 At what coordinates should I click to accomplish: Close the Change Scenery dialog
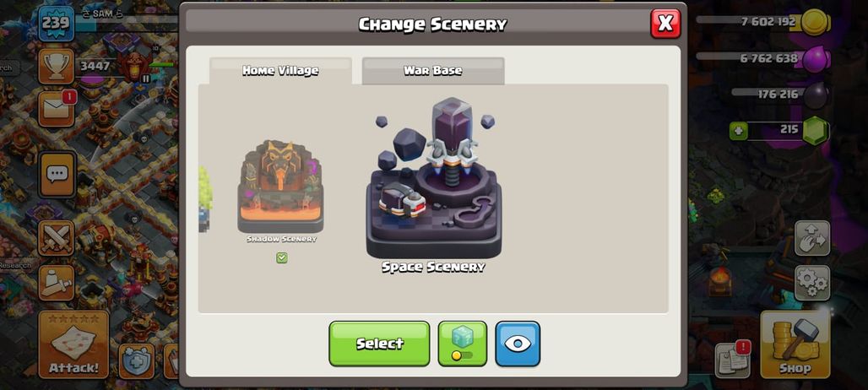pyautogui.click(x=665, y=24)
